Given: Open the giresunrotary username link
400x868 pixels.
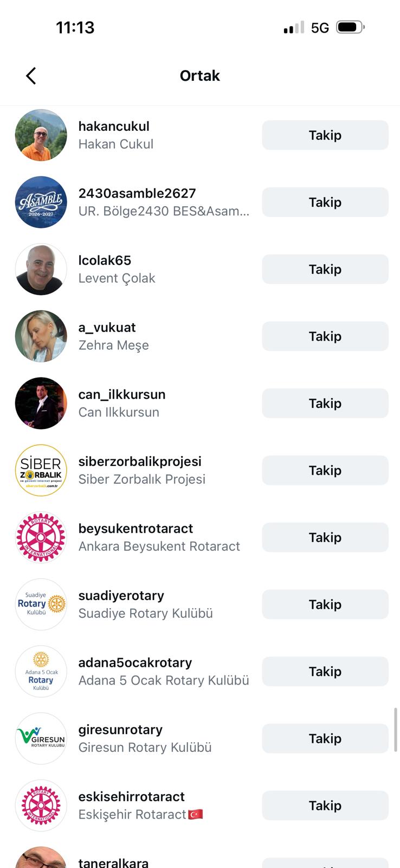Looking at the screenshot, I should pos(120,730).
